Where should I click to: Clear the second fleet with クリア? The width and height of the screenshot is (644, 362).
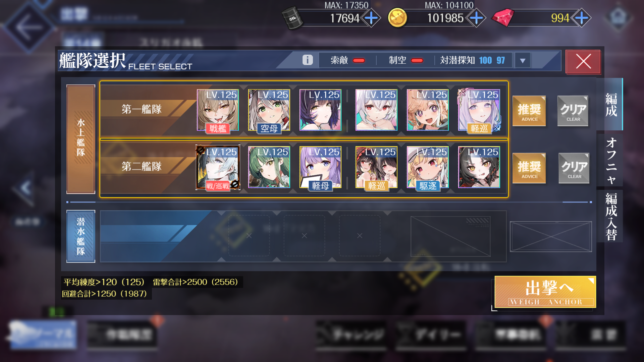point(574,168)
